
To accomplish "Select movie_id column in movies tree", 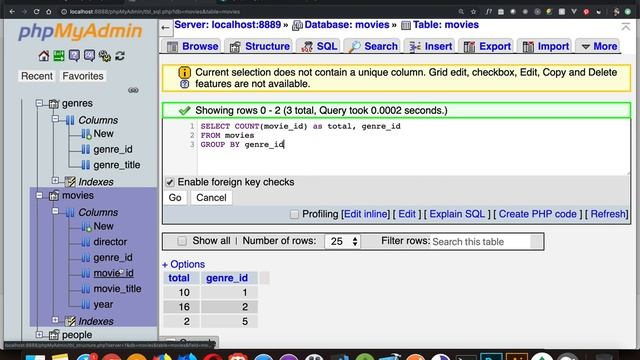I will (x=113, y=273).
